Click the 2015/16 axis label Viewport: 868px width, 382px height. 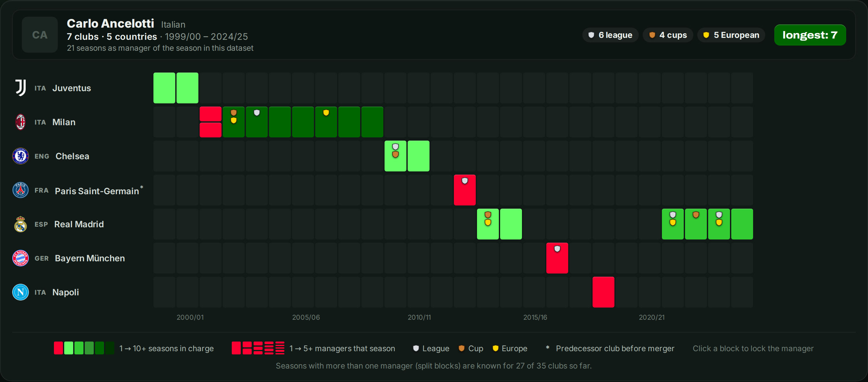535,317
